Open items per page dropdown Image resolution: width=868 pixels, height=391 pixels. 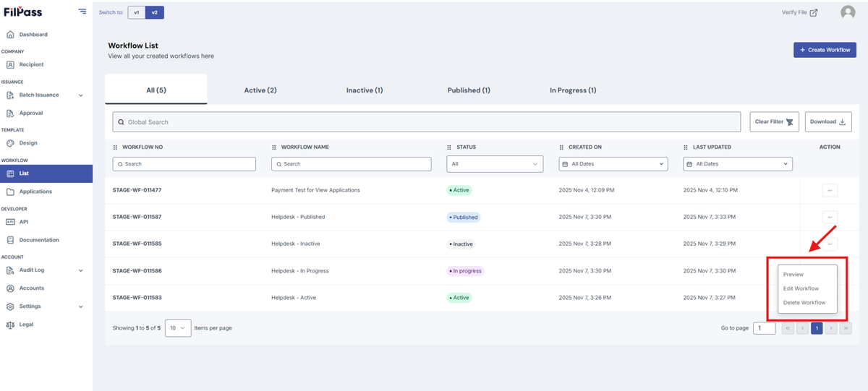coord(178,328)
